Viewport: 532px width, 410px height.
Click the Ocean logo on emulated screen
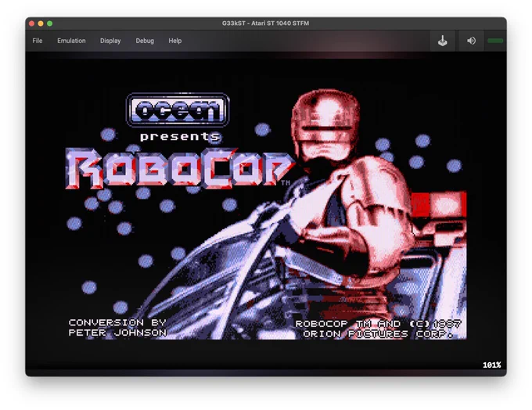pyautogui.click(x=178, y=110)
